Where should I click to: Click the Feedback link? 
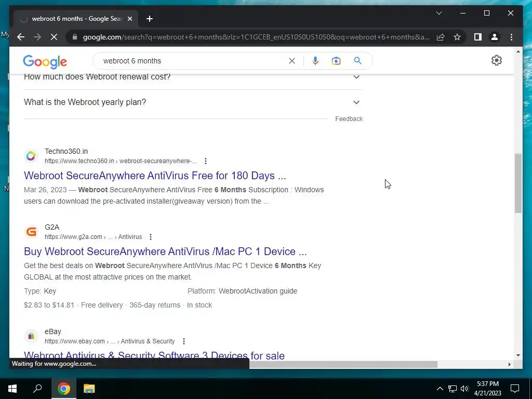(x=349, y=119)
